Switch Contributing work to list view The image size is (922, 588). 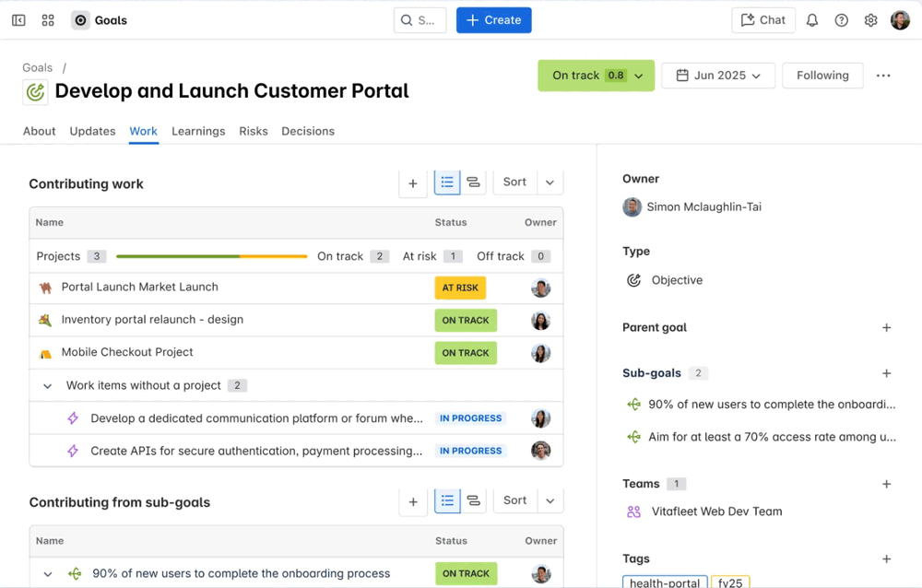pos(447,182)
